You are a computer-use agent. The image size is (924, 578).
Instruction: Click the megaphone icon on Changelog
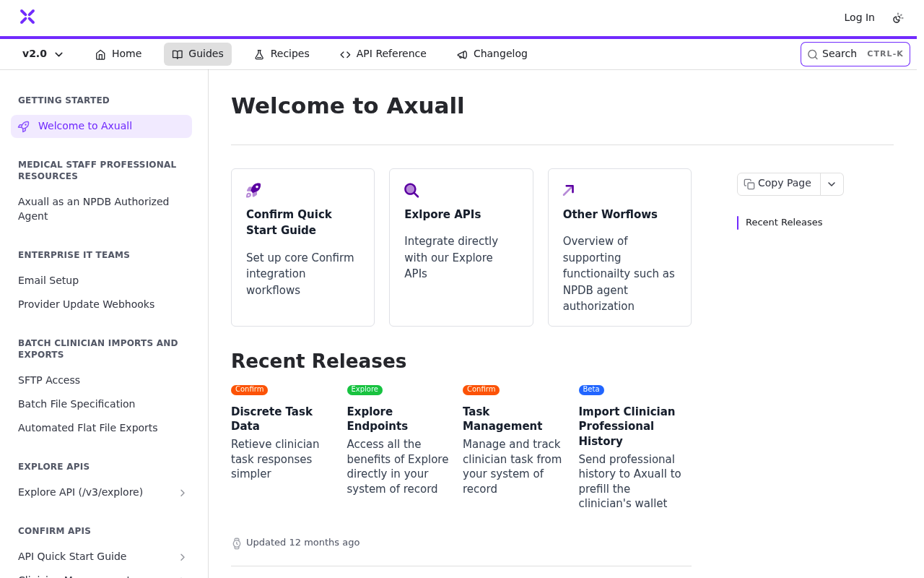(462, 54)
